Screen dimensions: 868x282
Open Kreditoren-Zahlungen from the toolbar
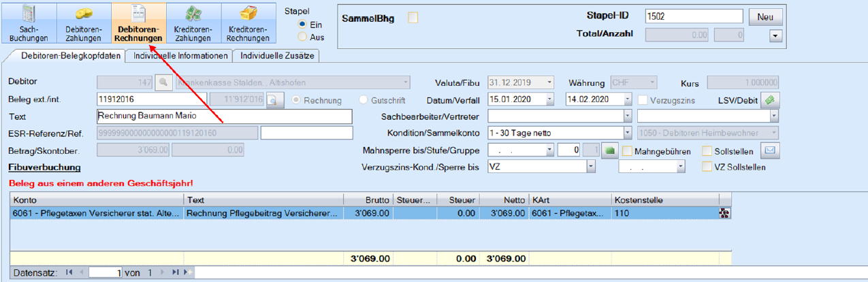[x=193, y=22]
